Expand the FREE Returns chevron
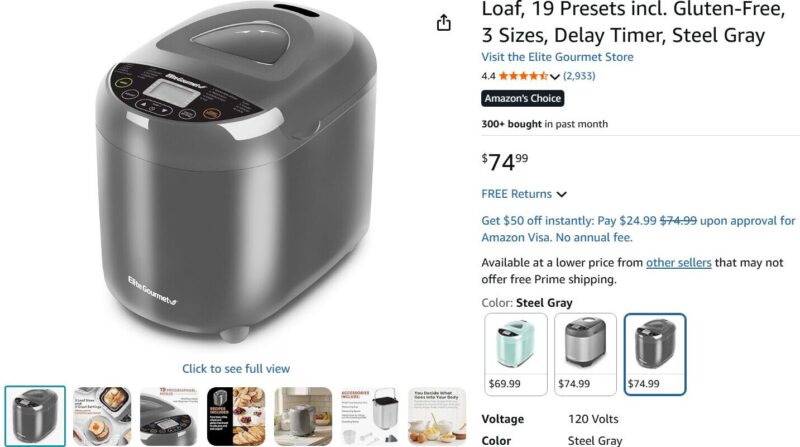The height and width of the screenshot is (447, 800). tap(562, 194)
